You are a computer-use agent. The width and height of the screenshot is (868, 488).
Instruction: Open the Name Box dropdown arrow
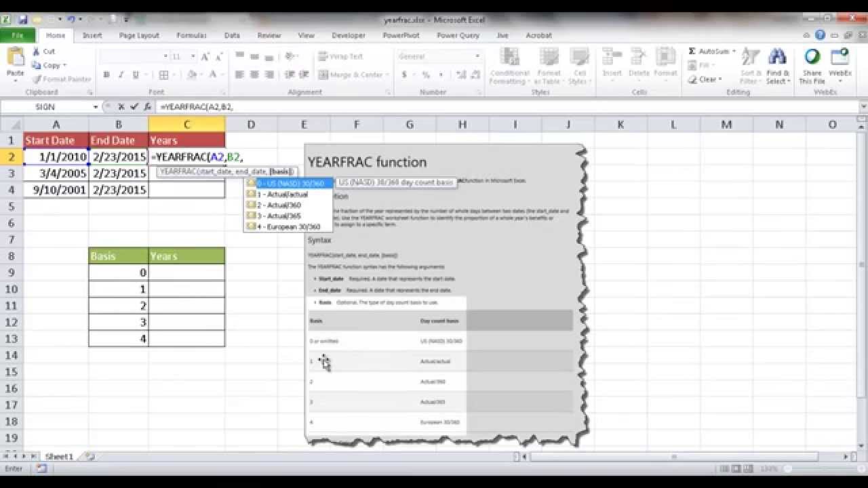tap(96, 107)
